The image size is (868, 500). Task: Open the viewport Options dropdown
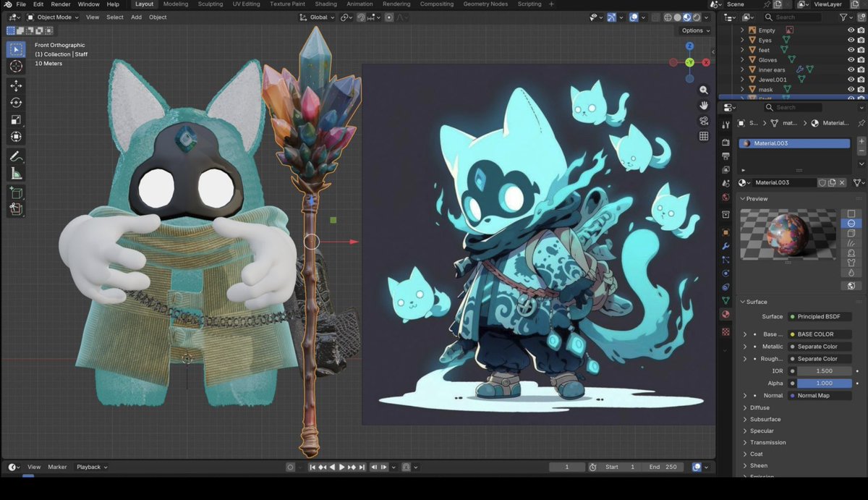(694, 30)
